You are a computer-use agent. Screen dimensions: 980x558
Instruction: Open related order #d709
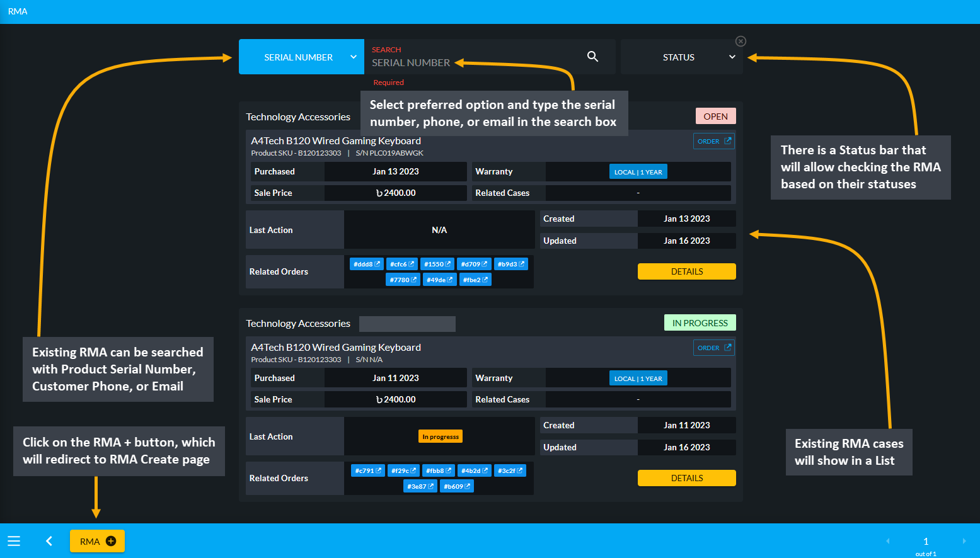[474, 264]
